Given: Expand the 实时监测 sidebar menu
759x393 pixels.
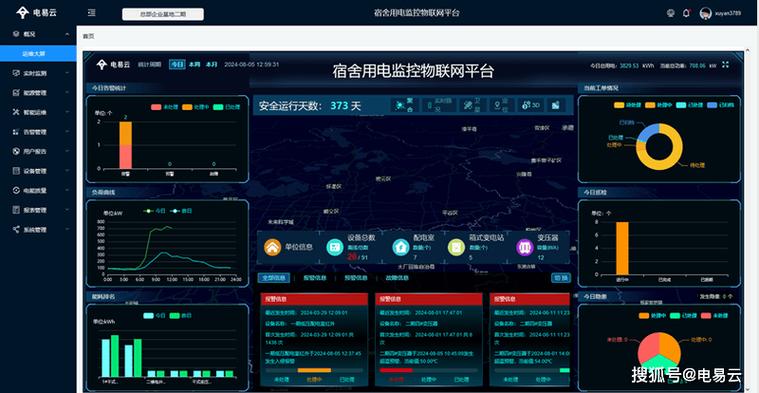Looking at the screenshot, I should 38,73.
